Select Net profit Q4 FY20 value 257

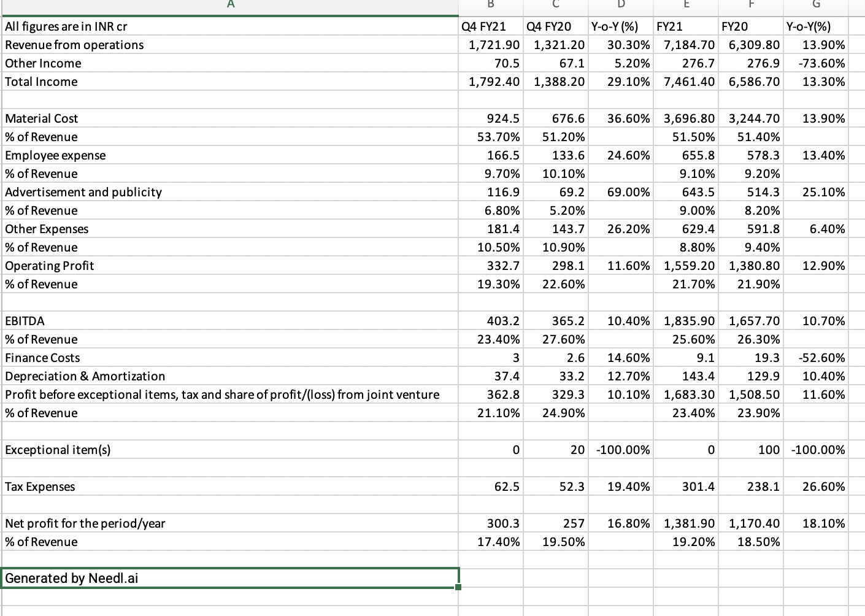click(x=556, y=523)
